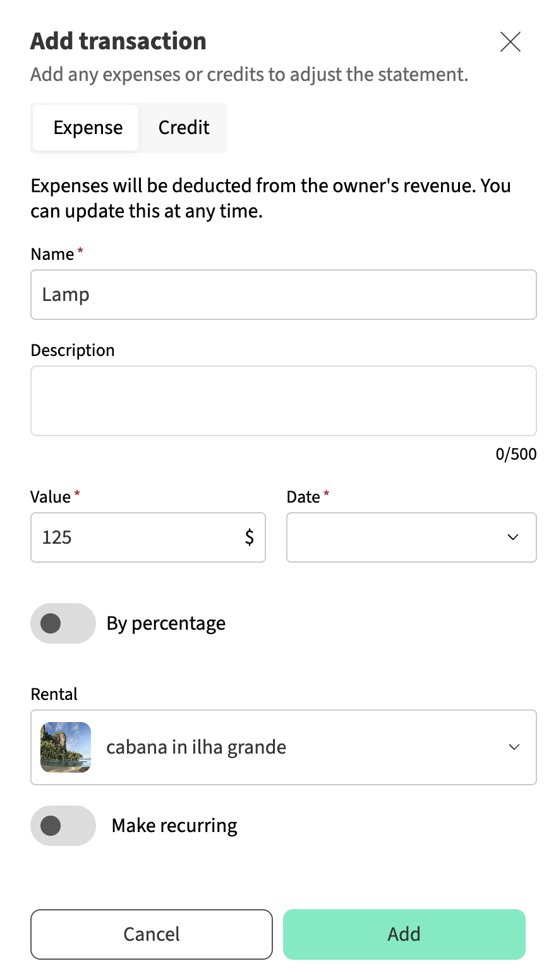Image resolution: width=556 pixels, height=980 pixels.
Task: Click the dollar sign currency icon
Action: (250, 537)
